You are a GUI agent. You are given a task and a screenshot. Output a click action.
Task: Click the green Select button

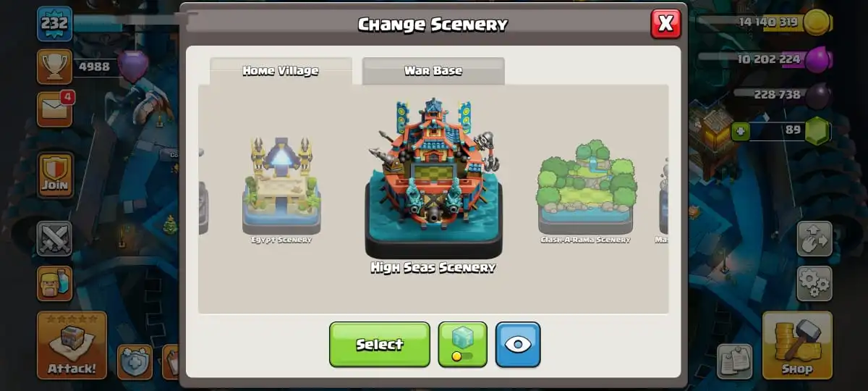click(x=380, y=345)
